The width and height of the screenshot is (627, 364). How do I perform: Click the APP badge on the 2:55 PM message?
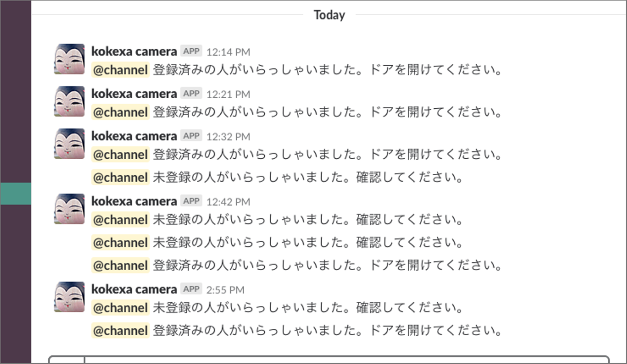click(x=191, y=289)
